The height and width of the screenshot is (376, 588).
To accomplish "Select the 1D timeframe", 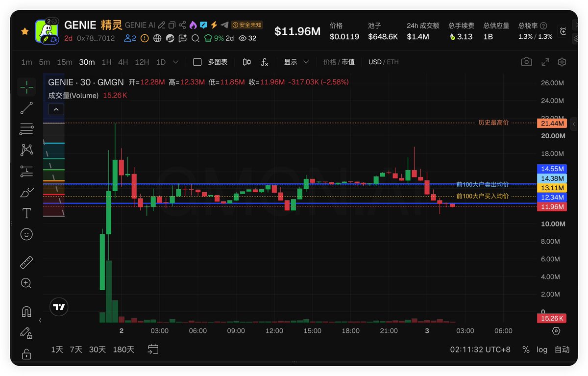I will 161,62.
